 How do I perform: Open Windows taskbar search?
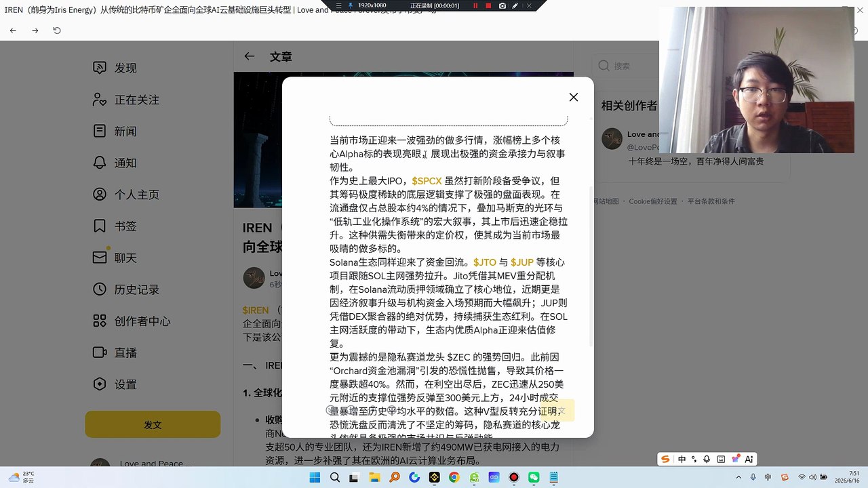pyautogui.click(x=335, y=477)
